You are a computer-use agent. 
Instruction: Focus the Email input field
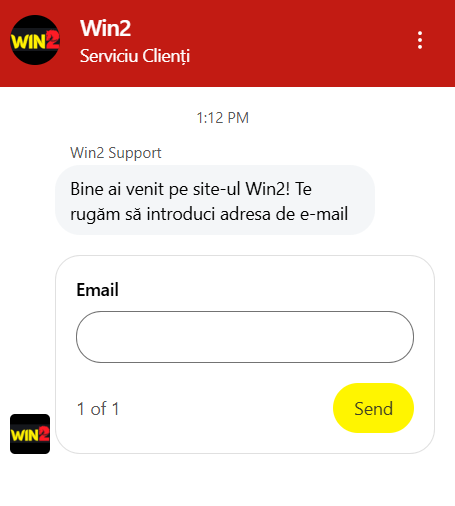tap(245, 337)
